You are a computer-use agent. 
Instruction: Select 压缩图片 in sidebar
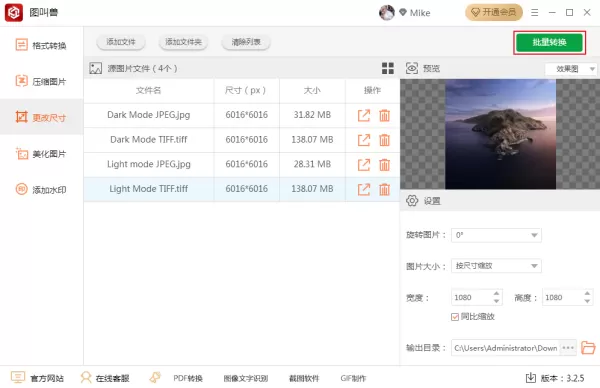tap(41, 81)
